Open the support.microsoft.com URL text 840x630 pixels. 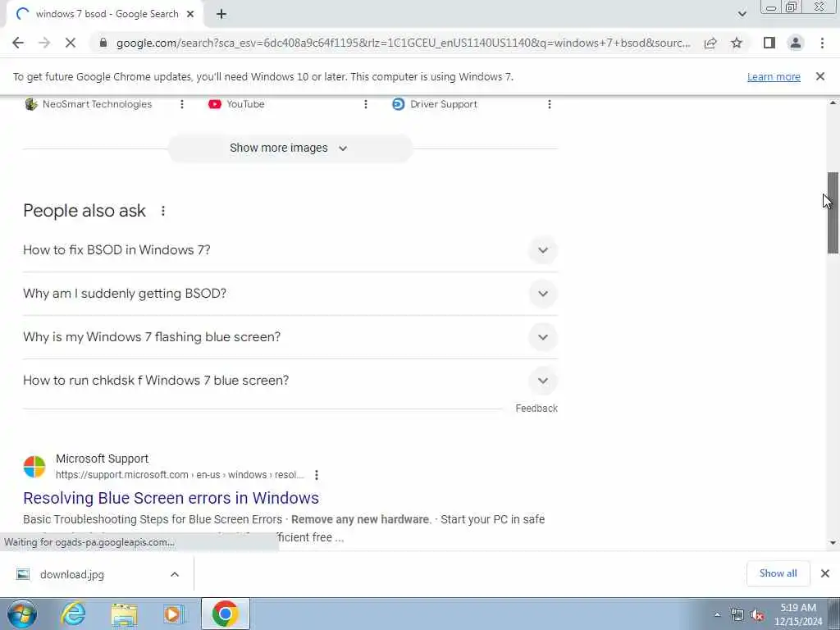pos(180,475)
